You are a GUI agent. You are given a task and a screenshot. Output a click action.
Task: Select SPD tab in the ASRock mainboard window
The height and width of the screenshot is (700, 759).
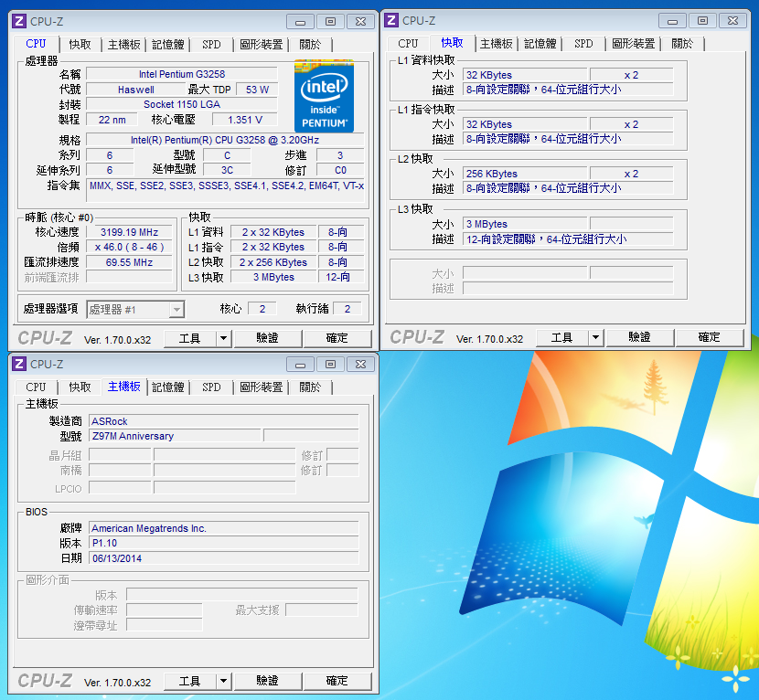click(211, 387)
